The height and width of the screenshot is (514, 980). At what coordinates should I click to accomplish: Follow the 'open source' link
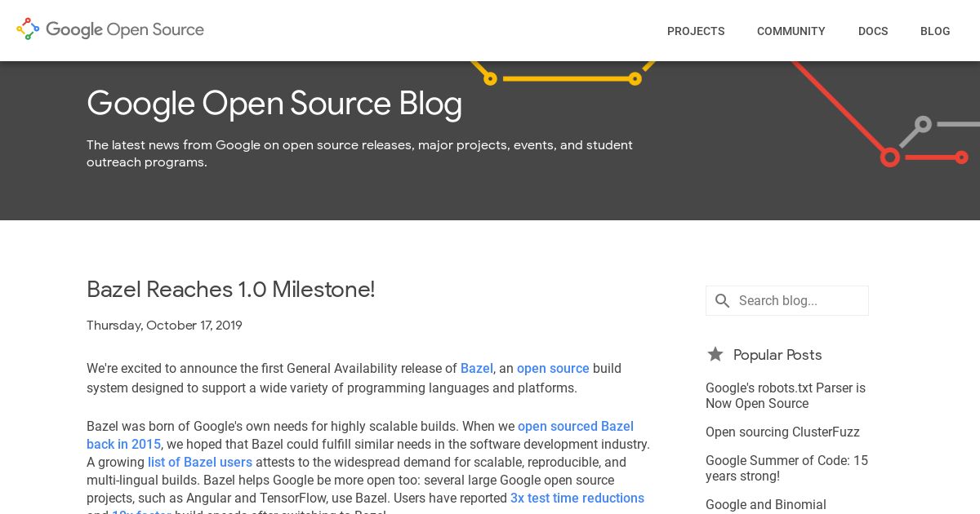(553, 369)
